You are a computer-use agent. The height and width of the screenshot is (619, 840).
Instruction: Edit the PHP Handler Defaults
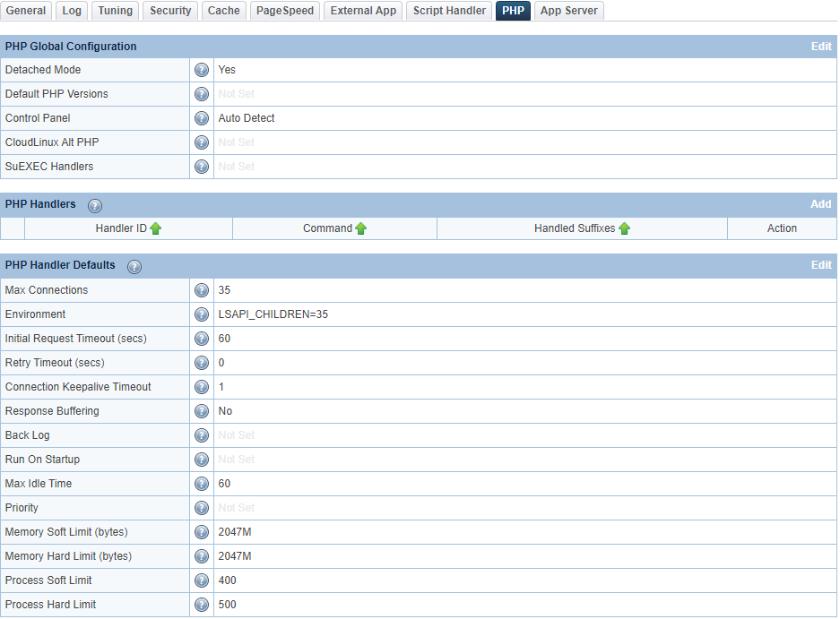point(821,265)
